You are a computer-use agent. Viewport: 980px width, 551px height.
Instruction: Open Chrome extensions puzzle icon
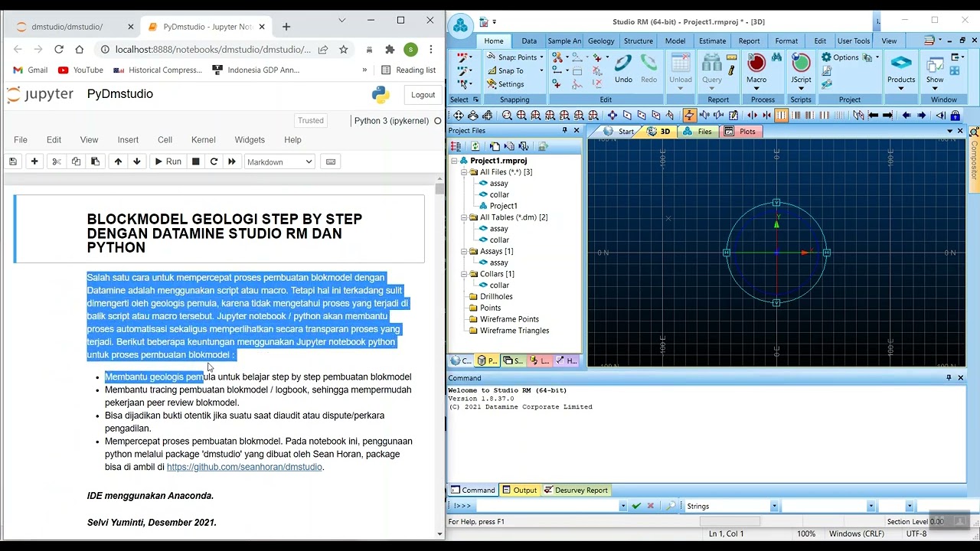(x=390, y=49)
